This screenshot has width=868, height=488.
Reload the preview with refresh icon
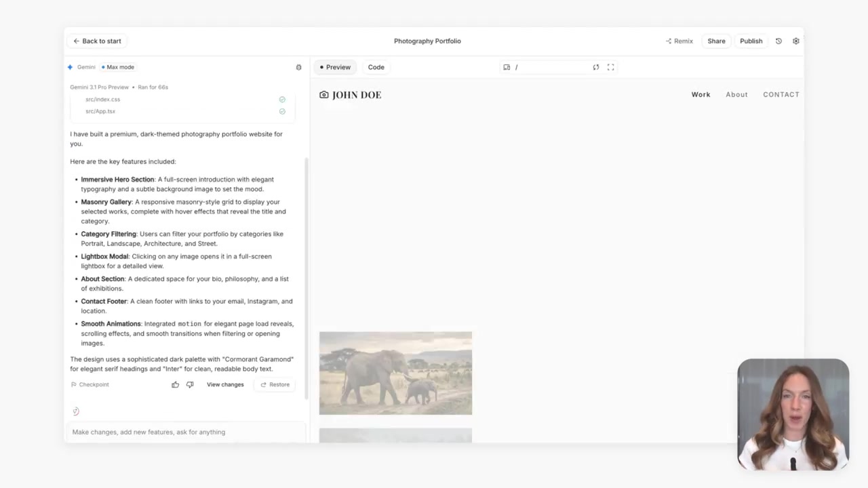(x=596, y=67)
